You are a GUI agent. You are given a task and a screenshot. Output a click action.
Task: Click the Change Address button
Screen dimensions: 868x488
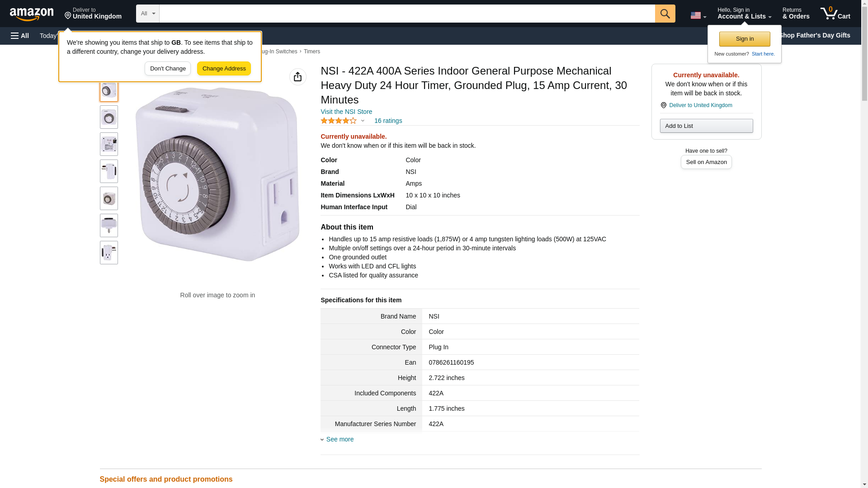pyautogui.click(x=224, y=69)
